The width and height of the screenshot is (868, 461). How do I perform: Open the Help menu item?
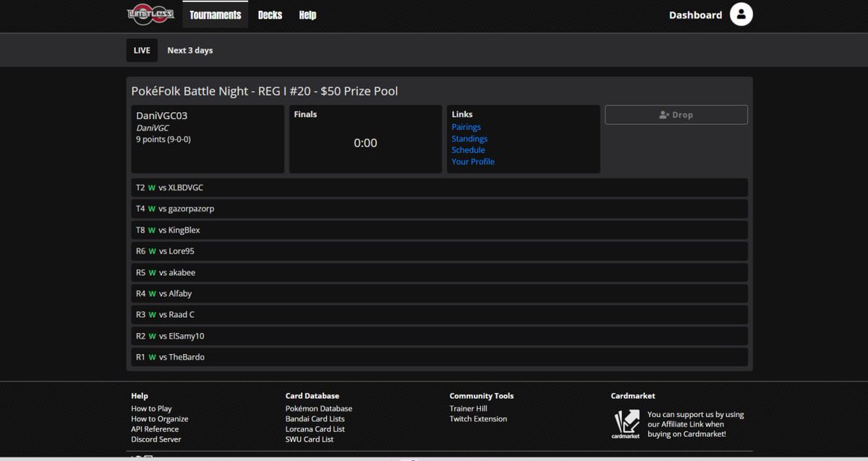307,14
